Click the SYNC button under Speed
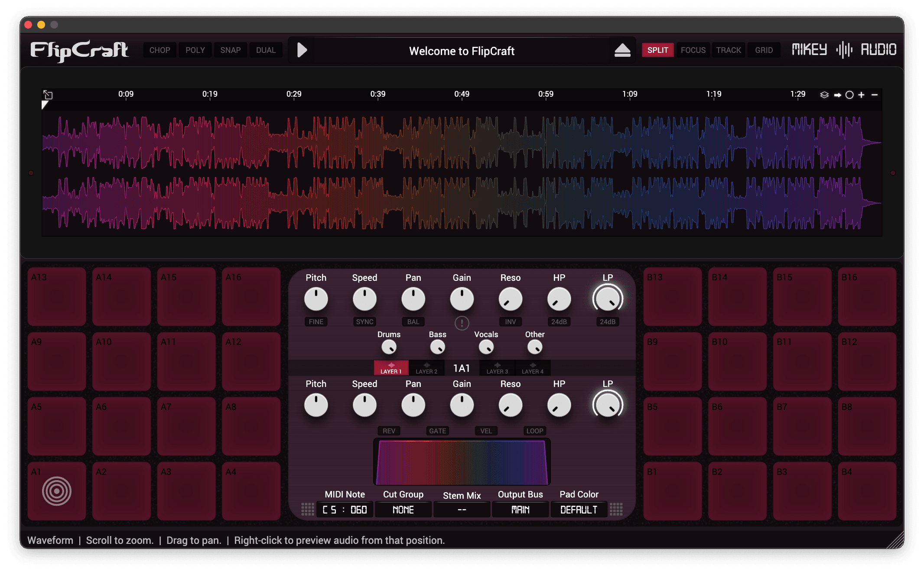This screenshot has width=924, height=572. tap(364, 322)
